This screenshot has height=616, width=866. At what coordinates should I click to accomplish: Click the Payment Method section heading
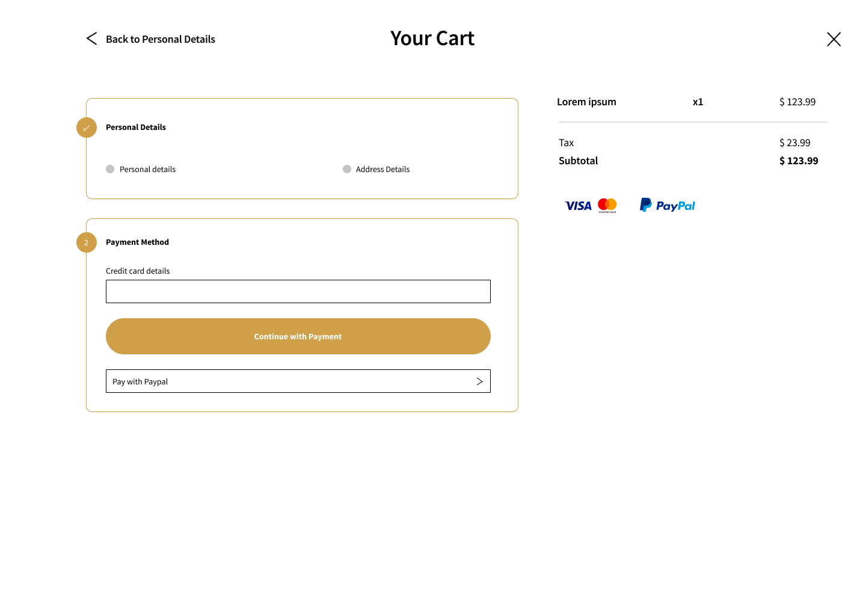137,242
